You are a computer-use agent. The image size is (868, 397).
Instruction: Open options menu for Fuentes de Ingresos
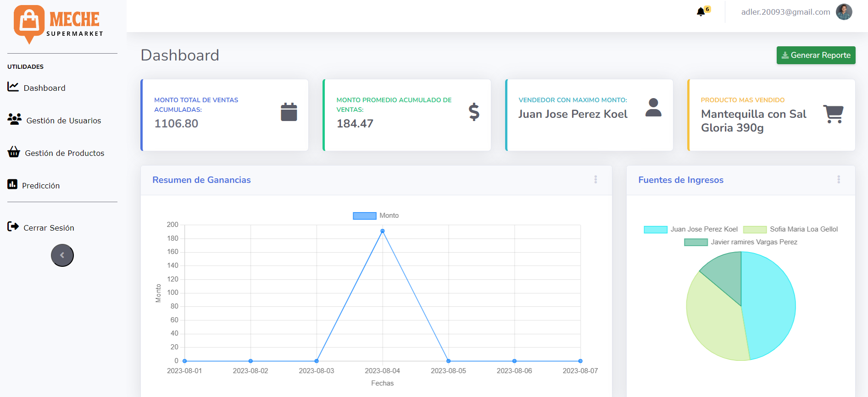838,180
